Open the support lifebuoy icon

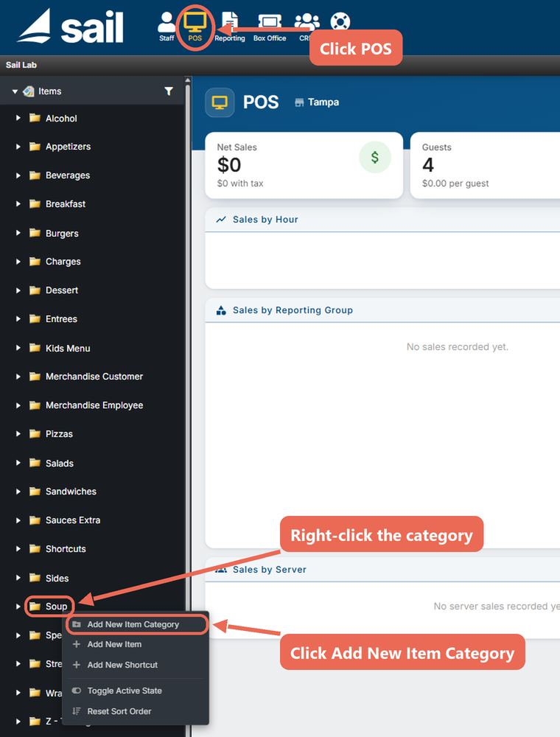(340, 21)
